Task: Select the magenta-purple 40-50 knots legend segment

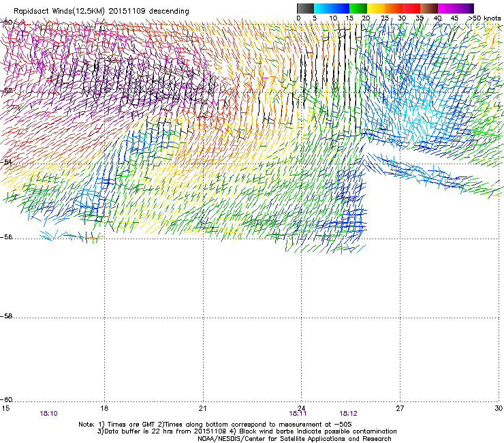Action: (456, 8)
